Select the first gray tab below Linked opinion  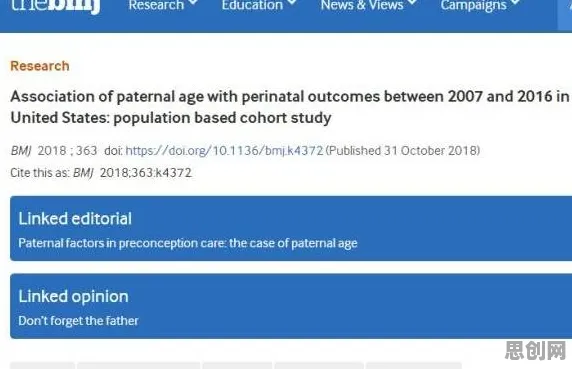(x=42, y=365)
